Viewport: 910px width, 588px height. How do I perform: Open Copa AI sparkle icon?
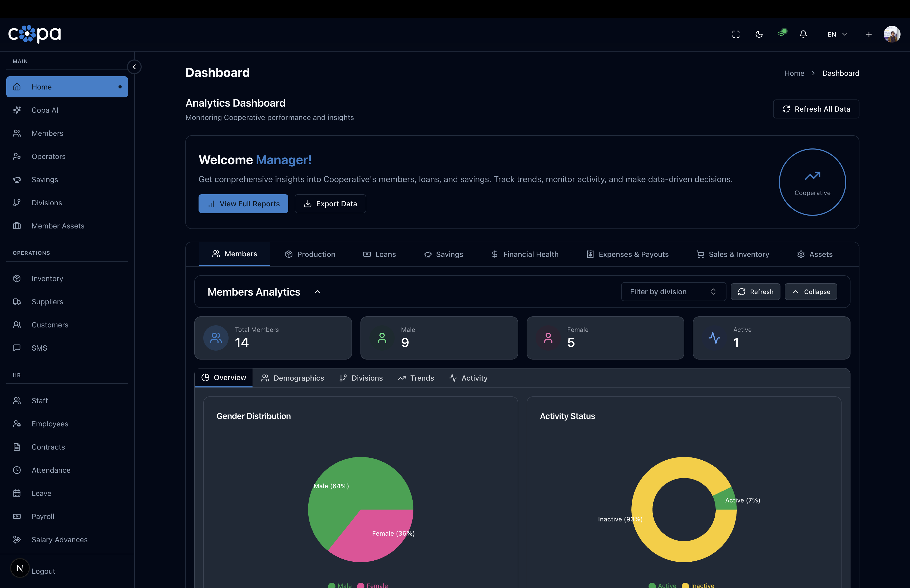click(x=17, y=110)
